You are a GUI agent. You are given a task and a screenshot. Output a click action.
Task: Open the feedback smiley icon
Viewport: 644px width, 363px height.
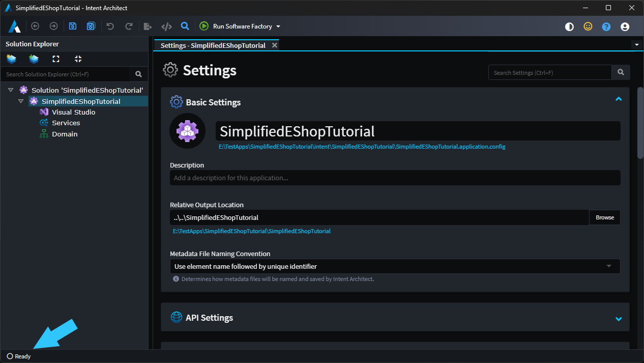[x=588, y=26]
